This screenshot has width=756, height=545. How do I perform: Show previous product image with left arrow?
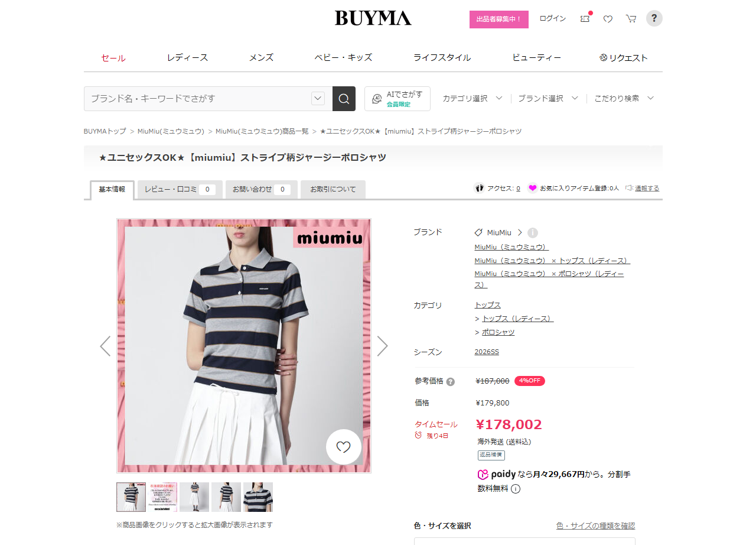105,346
